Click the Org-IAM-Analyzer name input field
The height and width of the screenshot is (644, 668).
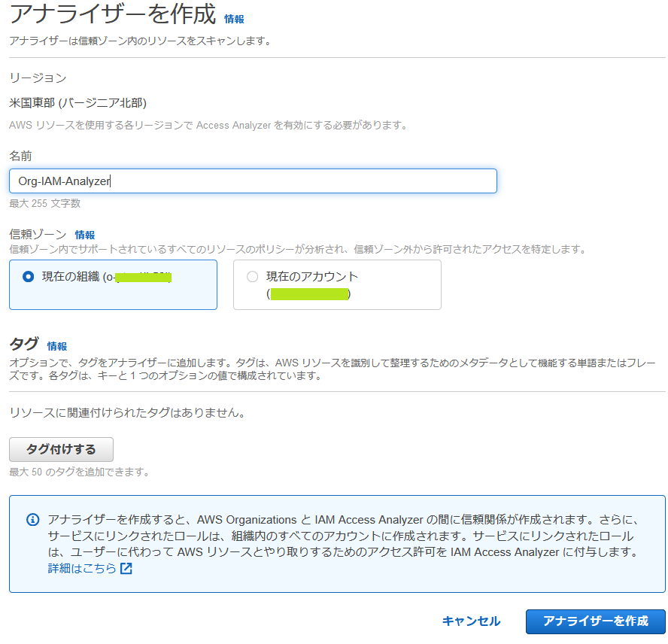253,181
